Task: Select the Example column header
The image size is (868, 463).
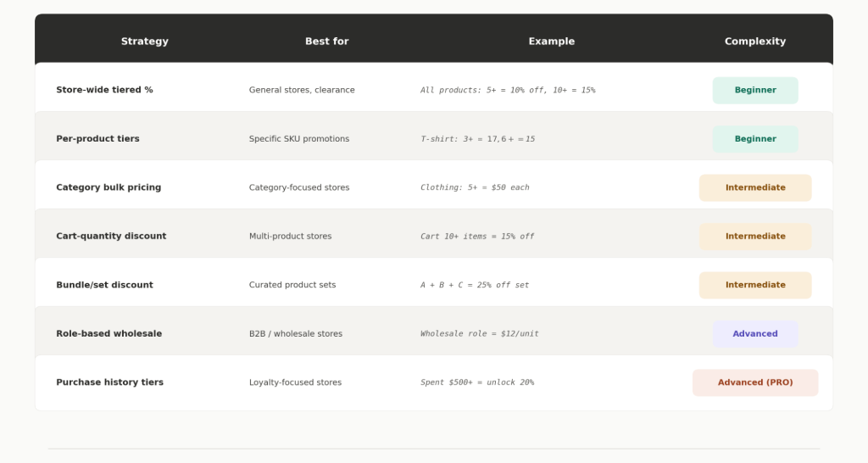Action: pyautogui.click(x=551, y=41)
